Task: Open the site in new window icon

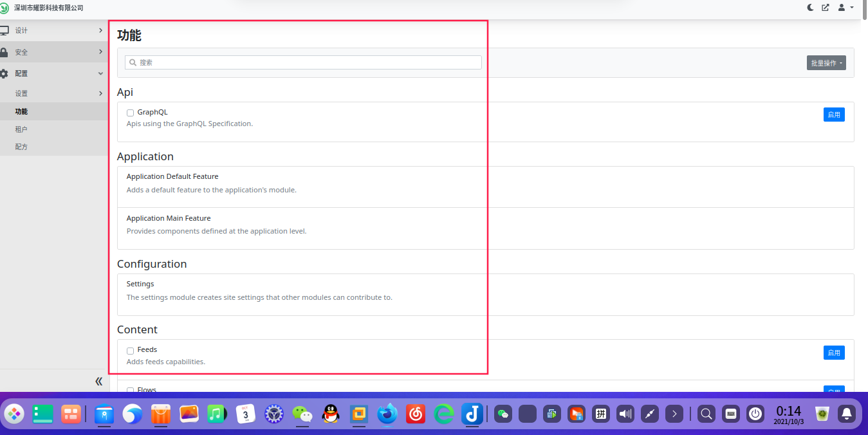Action: coord(825,8)
